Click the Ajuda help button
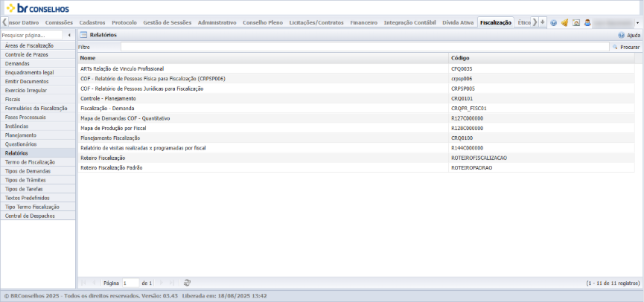644x302 pixels. pos(629,35)
